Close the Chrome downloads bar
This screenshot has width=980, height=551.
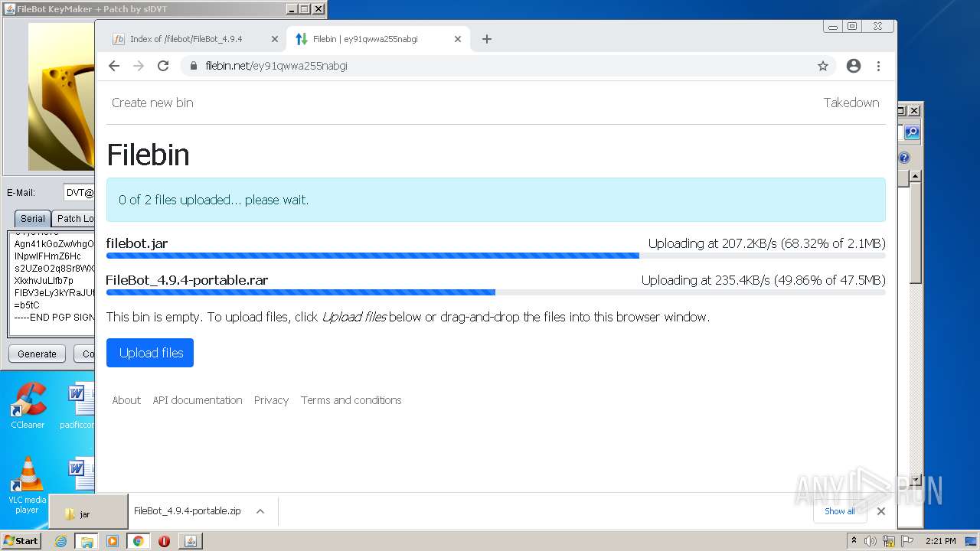tap(881, 511)
